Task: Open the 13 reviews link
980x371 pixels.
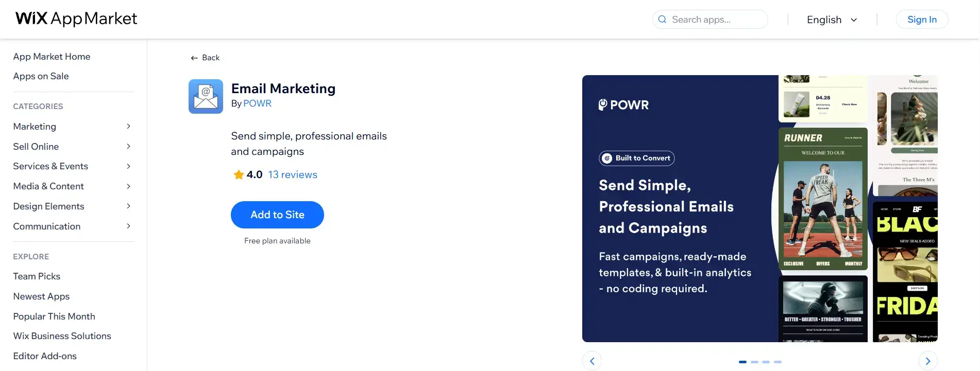Action: coord(293,174)
